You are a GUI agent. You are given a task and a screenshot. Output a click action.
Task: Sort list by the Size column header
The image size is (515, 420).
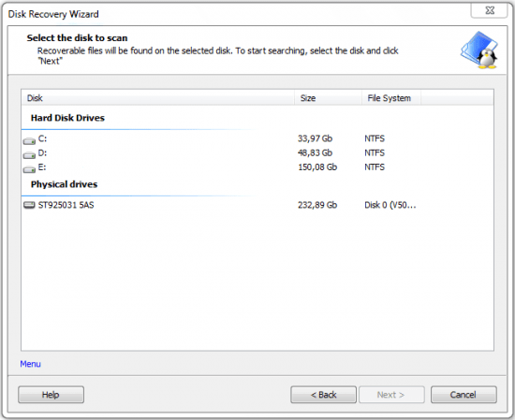click(328, 98)
